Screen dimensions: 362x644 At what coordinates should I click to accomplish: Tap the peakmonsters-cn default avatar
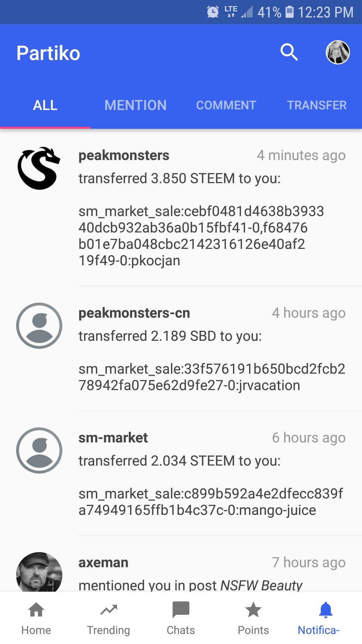[x=39, y=326]
